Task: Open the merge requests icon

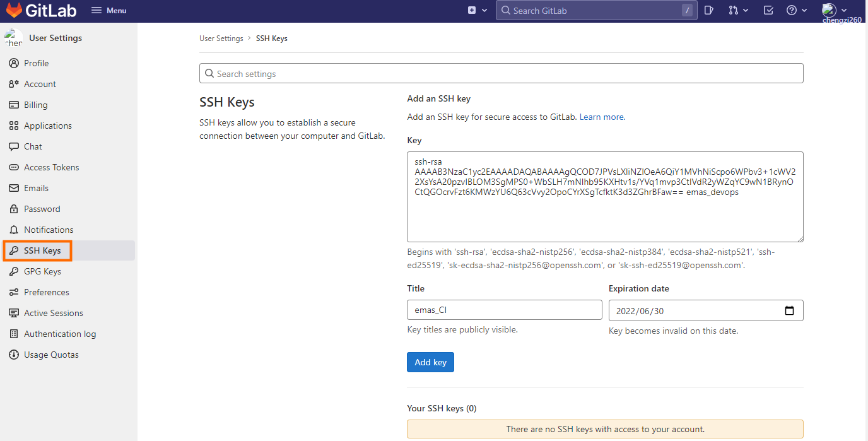Action: [733, 10]
